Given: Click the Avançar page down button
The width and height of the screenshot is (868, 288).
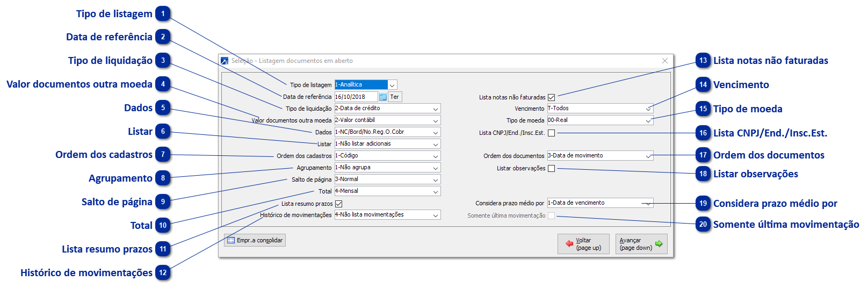Looking at the screenshot, I should coord(641,244).
